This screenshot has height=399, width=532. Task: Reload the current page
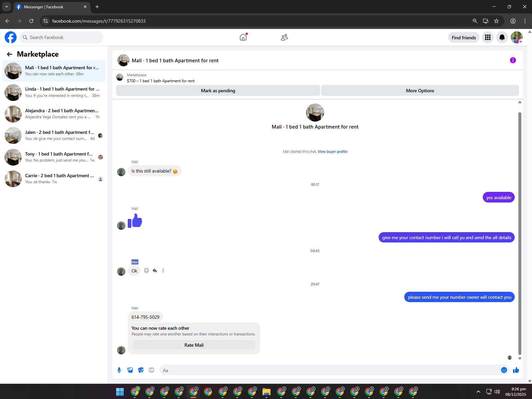[31, 21]
